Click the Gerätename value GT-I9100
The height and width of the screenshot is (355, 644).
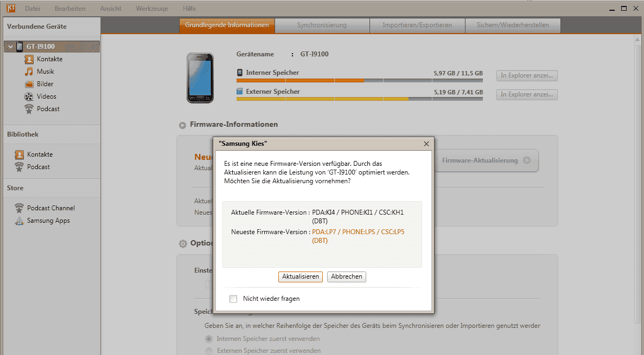pos(314,54)
